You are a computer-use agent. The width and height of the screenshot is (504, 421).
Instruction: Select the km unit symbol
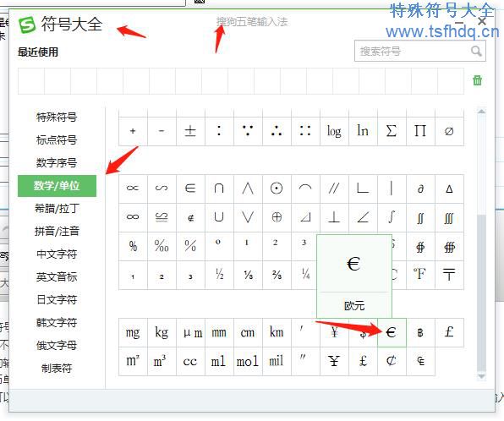coord(277,332)
